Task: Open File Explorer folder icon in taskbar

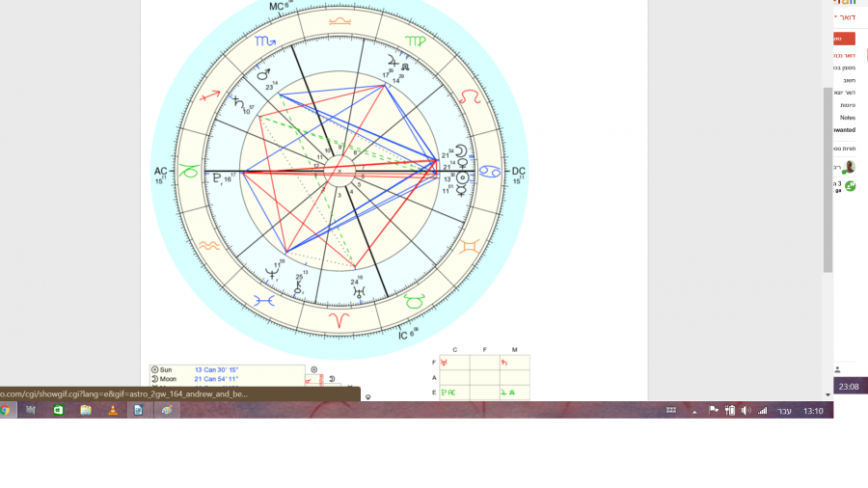Action: pyautogui.click(x=85, y=410)
